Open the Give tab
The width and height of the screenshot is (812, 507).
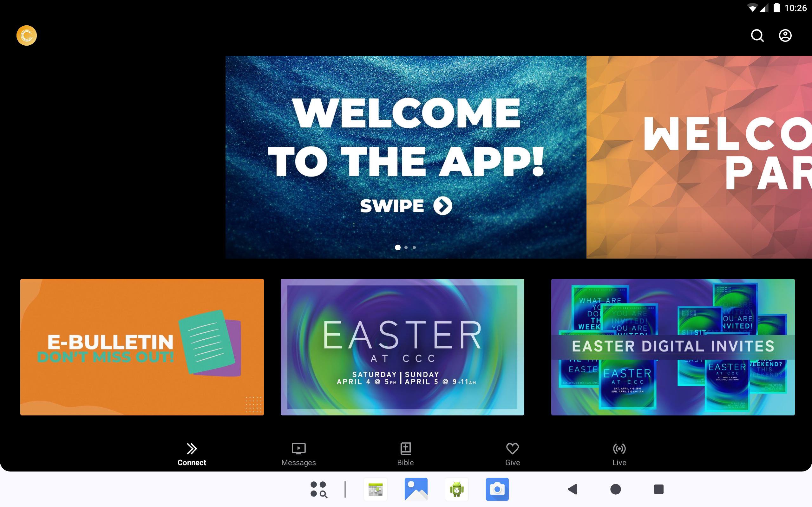pos(512,454)
